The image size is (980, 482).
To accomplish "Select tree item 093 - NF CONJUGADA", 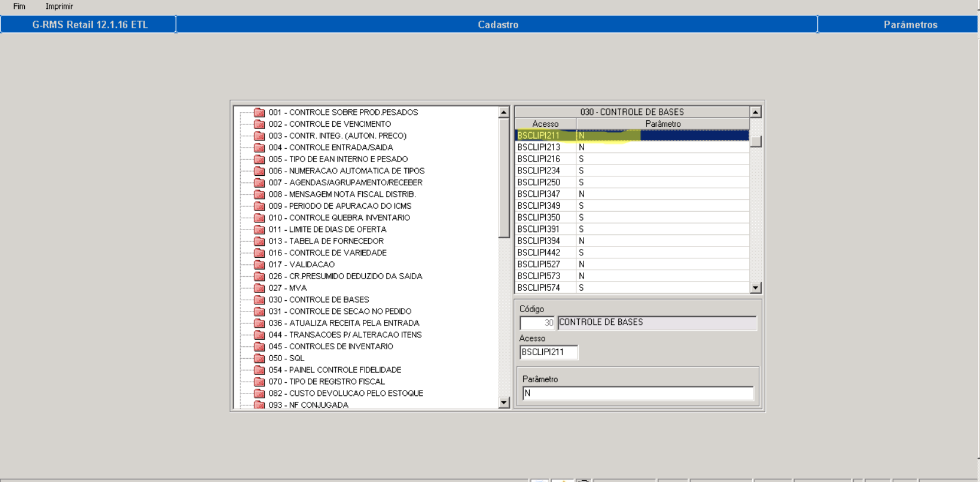I will (309, 405).
